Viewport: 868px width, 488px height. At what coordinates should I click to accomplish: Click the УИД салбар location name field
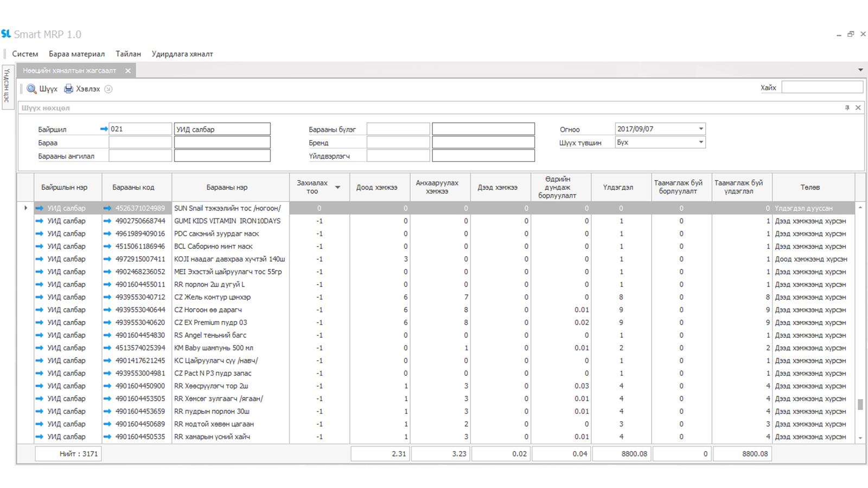pyautogui.click(x=222, y=129)
